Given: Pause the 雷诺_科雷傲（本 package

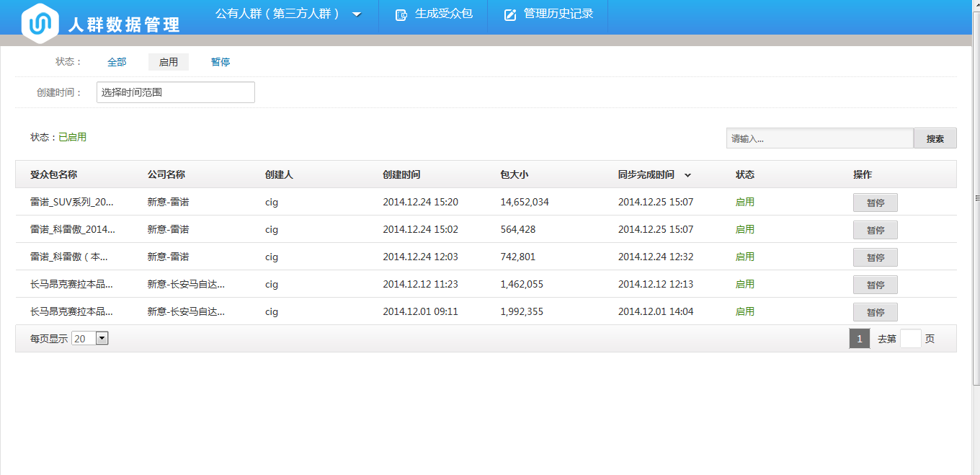Looking at the screenshot, I should 876,257.
